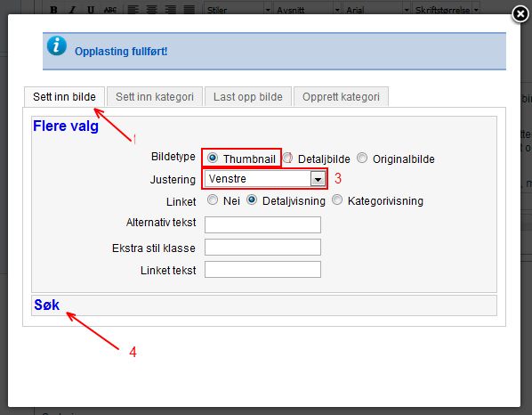532x415 pixels.
Task: Align text left in toolbar
Action: point(133,10)
